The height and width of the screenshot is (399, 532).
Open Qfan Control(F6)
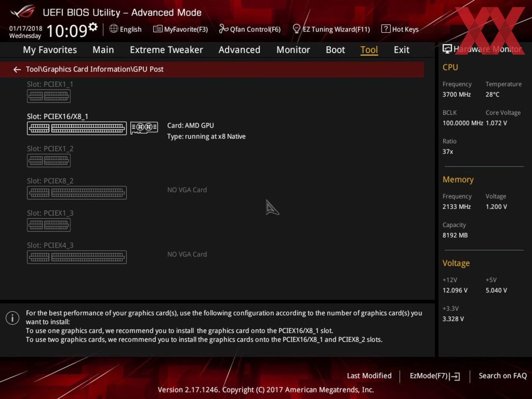pos(250,29)
